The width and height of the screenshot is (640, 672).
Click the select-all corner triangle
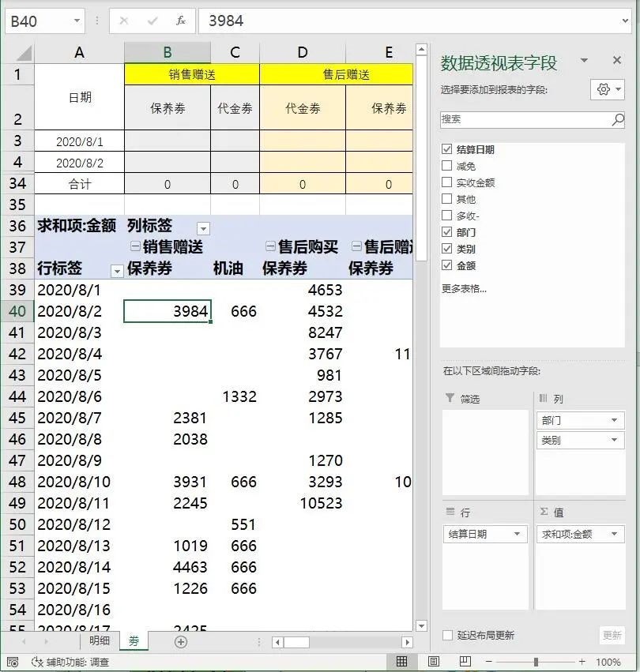[24, 53]
